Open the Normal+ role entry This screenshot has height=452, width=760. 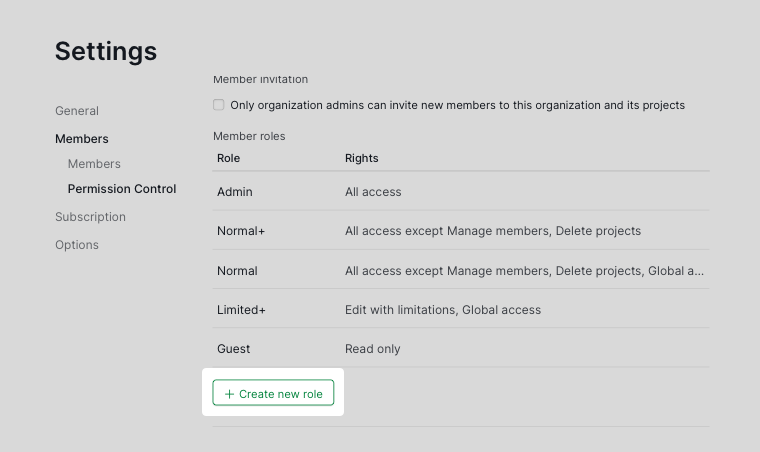click(x=241, y=231)
